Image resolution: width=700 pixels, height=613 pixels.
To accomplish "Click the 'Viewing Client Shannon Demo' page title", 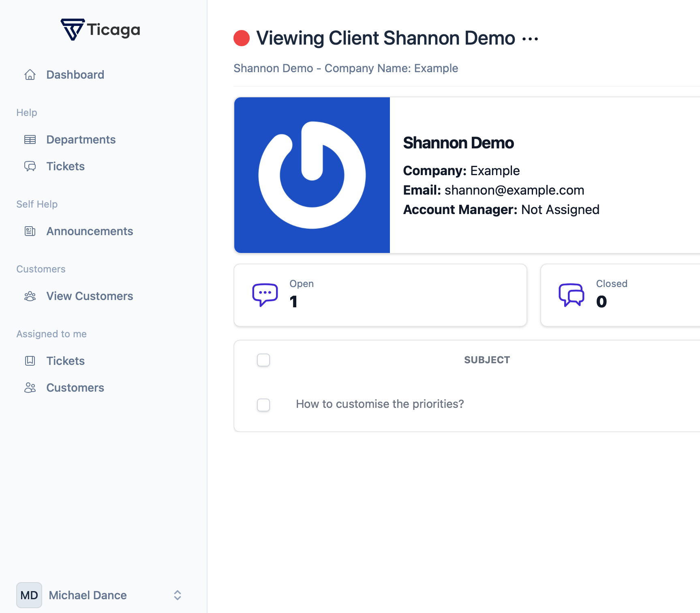I will point(385,38).
